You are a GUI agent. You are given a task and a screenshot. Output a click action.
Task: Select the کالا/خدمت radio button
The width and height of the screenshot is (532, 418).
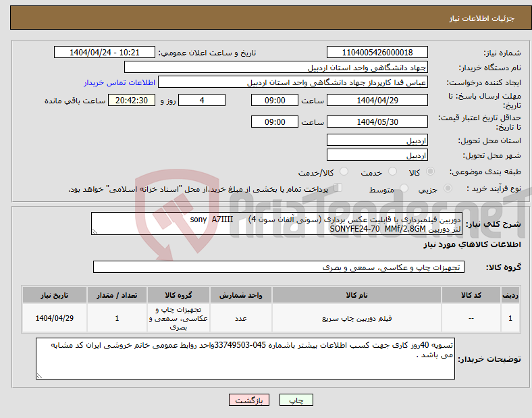coord(344,172)
